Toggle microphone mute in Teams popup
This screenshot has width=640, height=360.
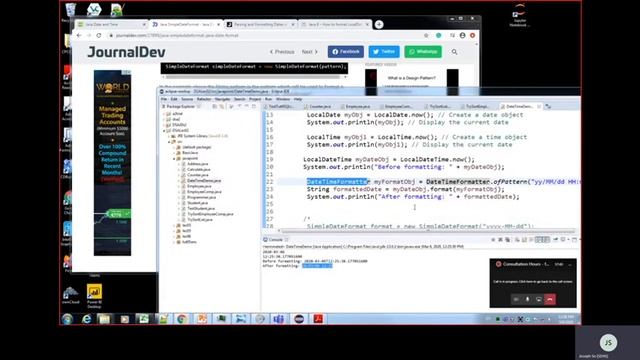click(527, 299)
